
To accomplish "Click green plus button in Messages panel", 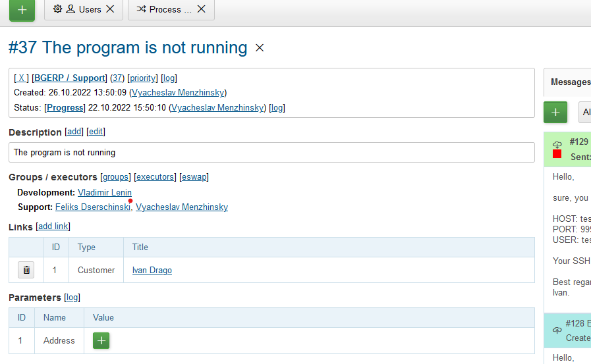I will pos(555,112).
